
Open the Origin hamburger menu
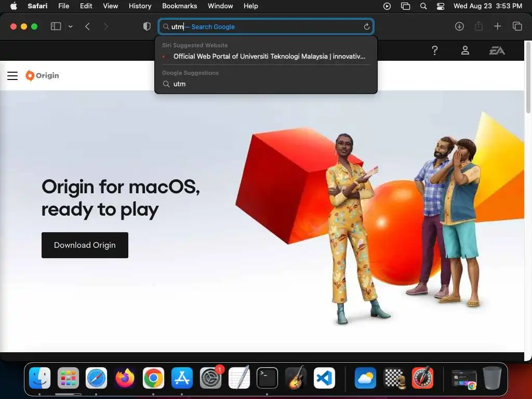point(12,76)
